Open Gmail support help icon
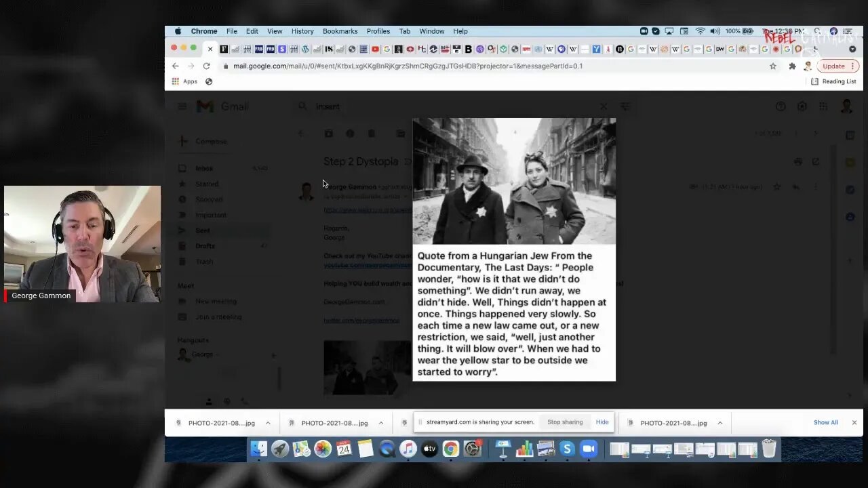The width and height of the screenshot is (868, 488). (x=781, y=106)
